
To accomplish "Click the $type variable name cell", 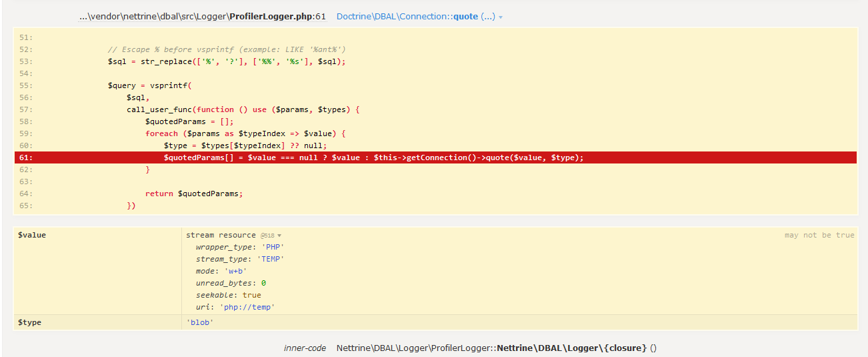I will click(97, 322).
